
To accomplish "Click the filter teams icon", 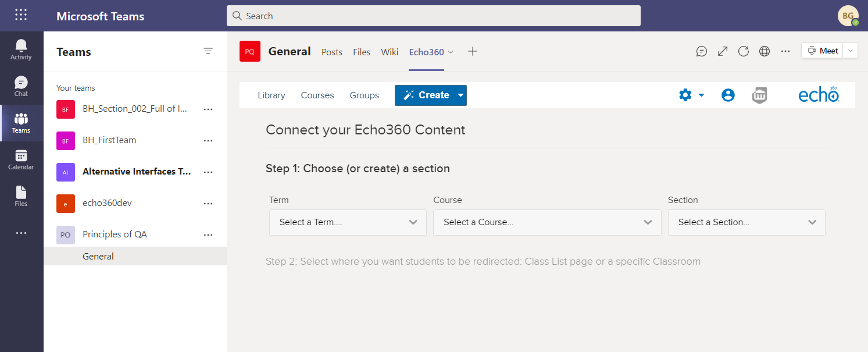I will pyautogui.click(x=208, y=51).
